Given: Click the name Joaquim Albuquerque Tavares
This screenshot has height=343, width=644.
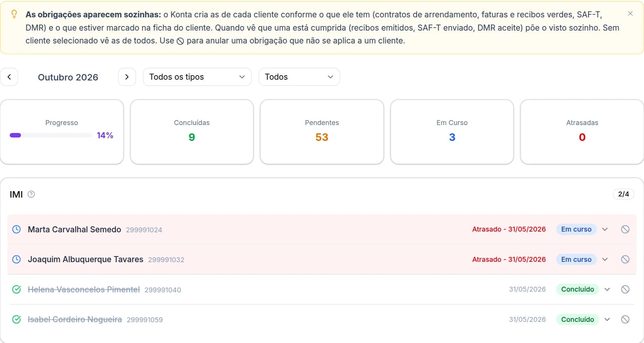Looking at the screenshot, I should (x=85, y=259).
